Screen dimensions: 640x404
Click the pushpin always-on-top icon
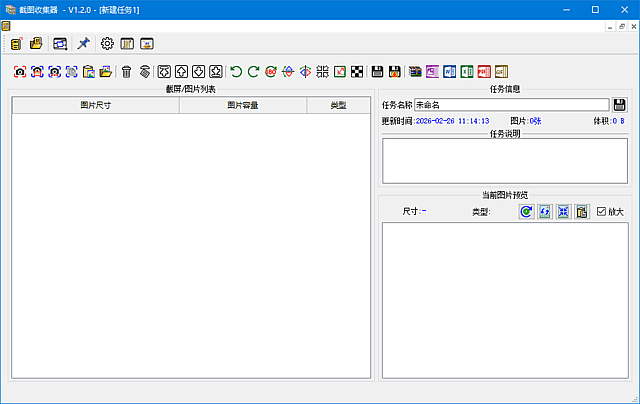point(84,44)
